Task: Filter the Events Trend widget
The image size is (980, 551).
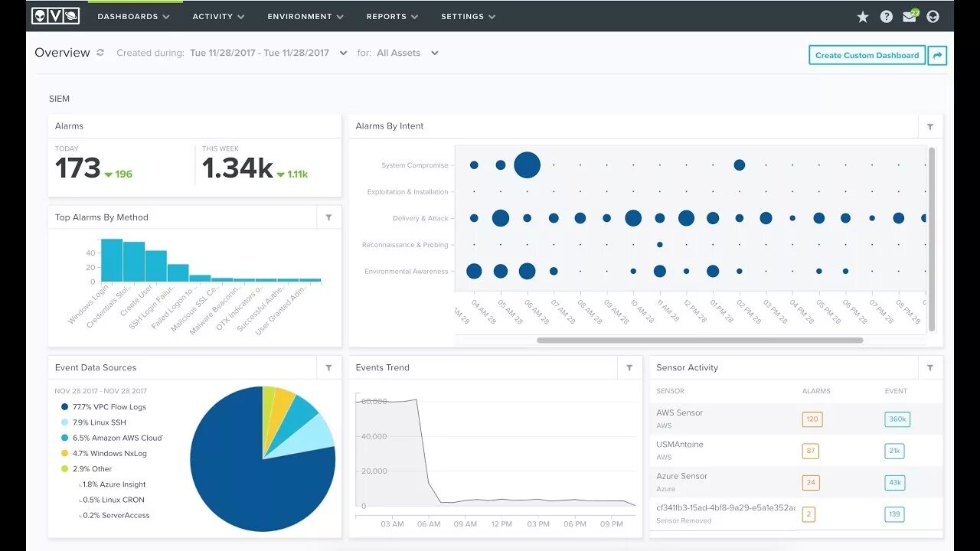Action: 629,367
